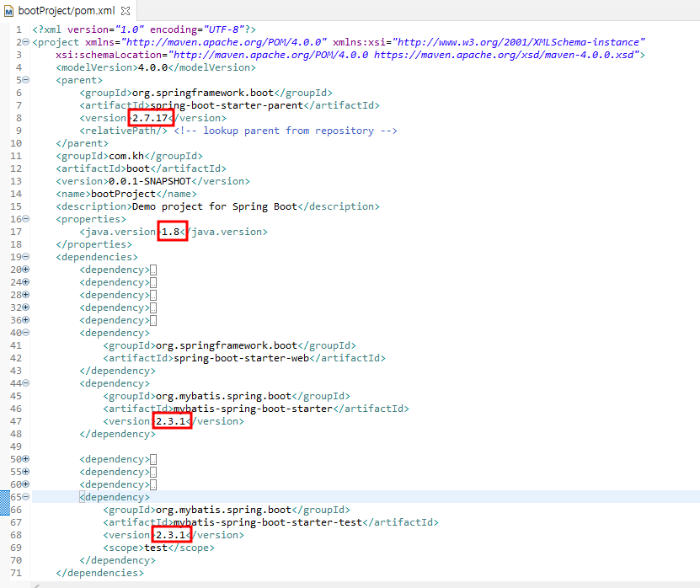Collapse the parent block at line 5
The image size is (700, 588).
pos(26,80)
